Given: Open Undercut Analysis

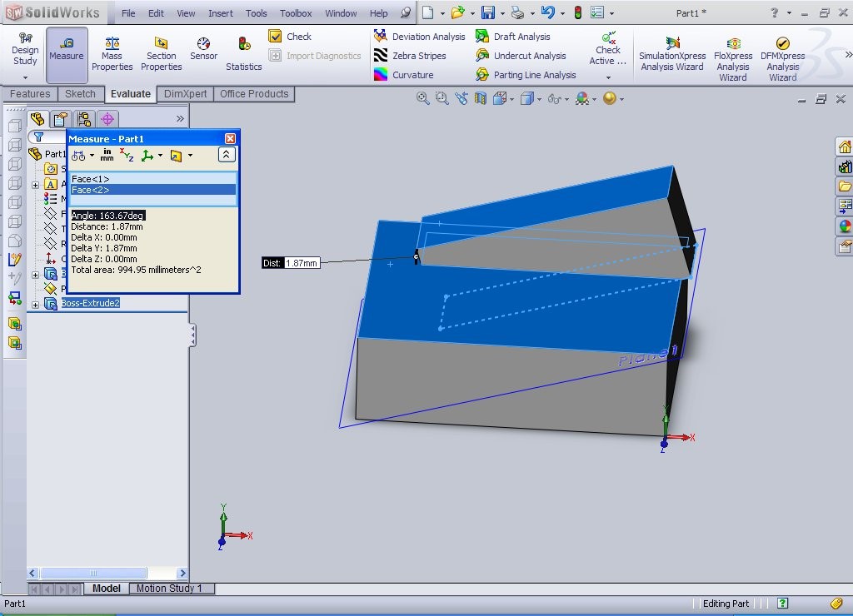Looking at the screenshot, I should (x=521, y=56).
